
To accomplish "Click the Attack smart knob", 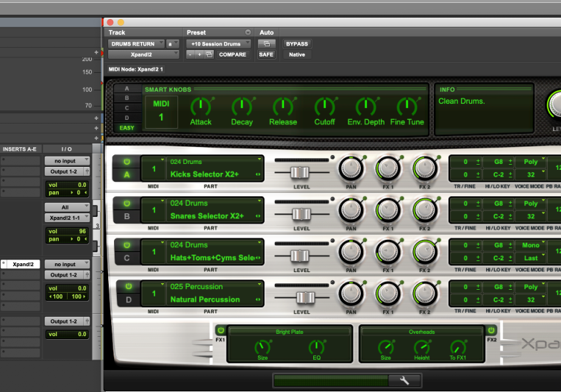I will point(200,107).
